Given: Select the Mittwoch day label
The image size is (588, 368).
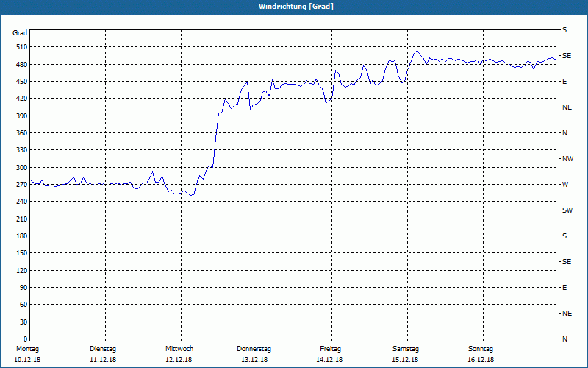Looking at the screenshot, I should (x=179, y=349).
